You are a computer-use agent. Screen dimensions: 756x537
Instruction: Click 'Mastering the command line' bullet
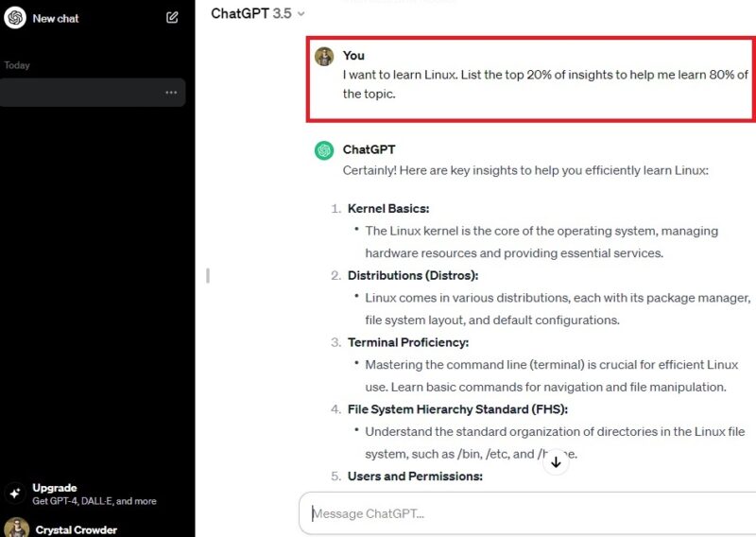click(x=552, y=376)
